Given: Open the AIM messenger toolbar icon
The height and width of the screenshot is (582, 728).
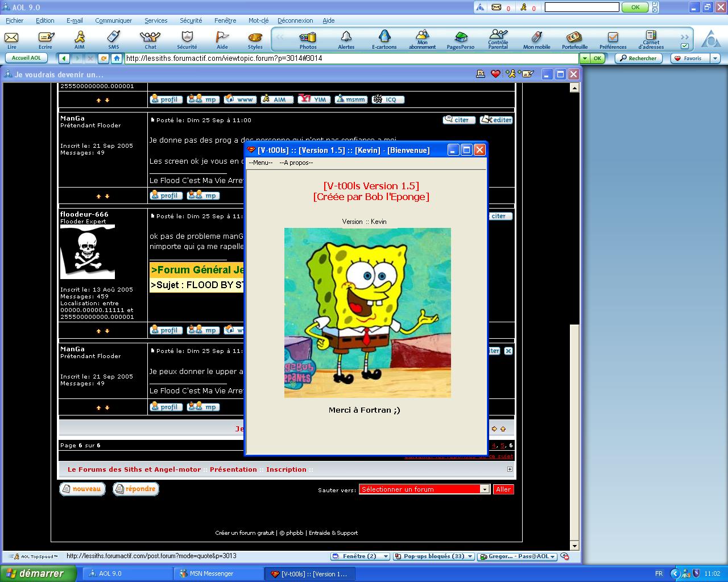Looking at the screenshot, I should 79,40.
